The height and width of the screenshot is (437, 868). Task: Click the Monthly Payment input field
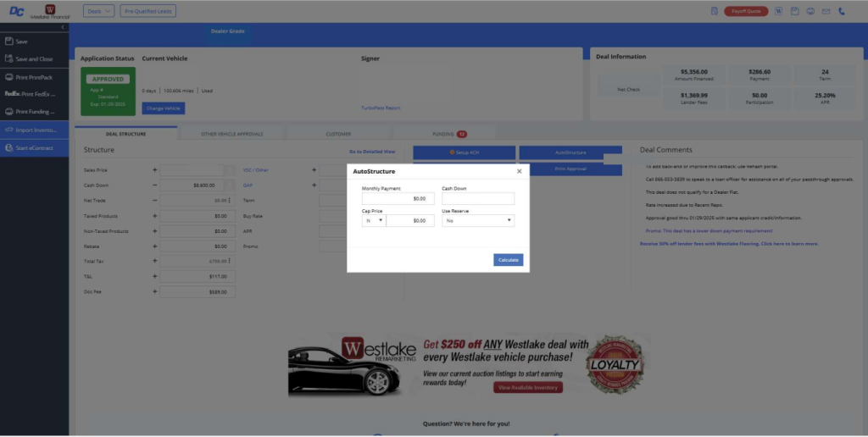(x=398, y=198)
